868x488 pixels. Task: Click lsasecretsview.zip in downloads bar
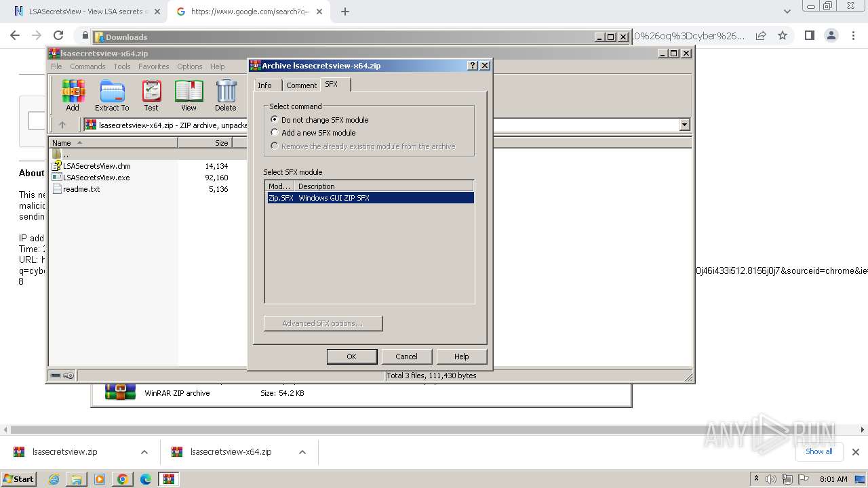(65, 452)
